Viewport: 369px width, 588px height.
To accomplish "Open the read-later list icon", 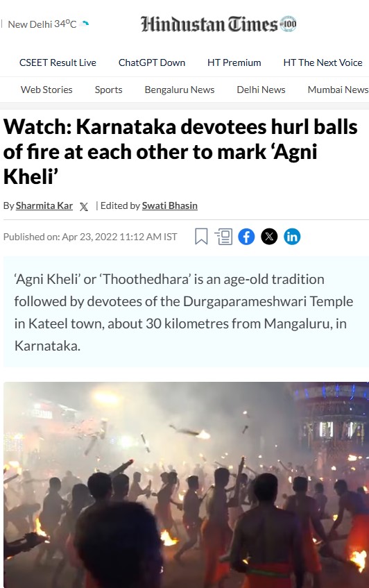I will click(223, 237).
